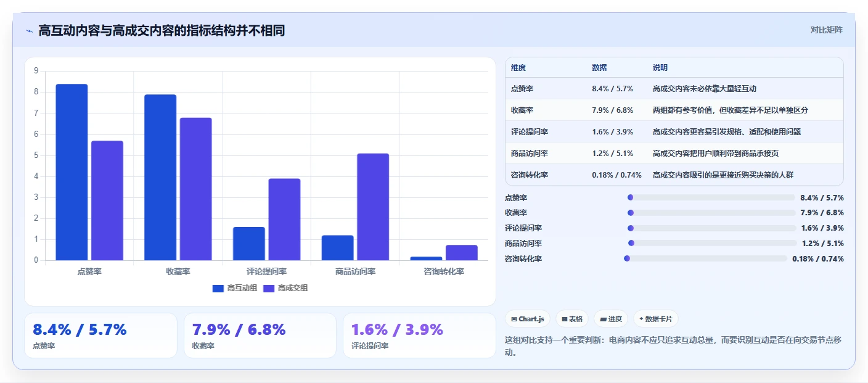
Task: Click the 数据卡片 tag
Action: pos(655,319)
